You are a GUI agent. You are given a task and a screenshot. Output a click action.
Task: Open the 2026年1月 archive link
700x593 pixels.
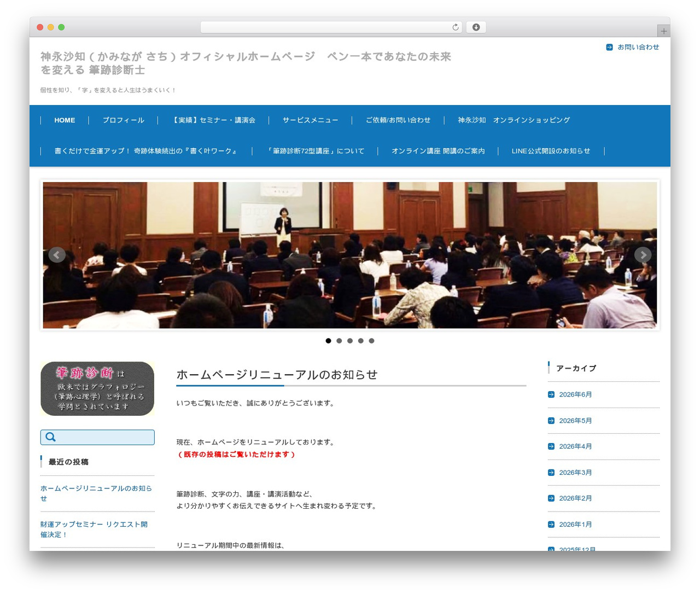point(575,525)
